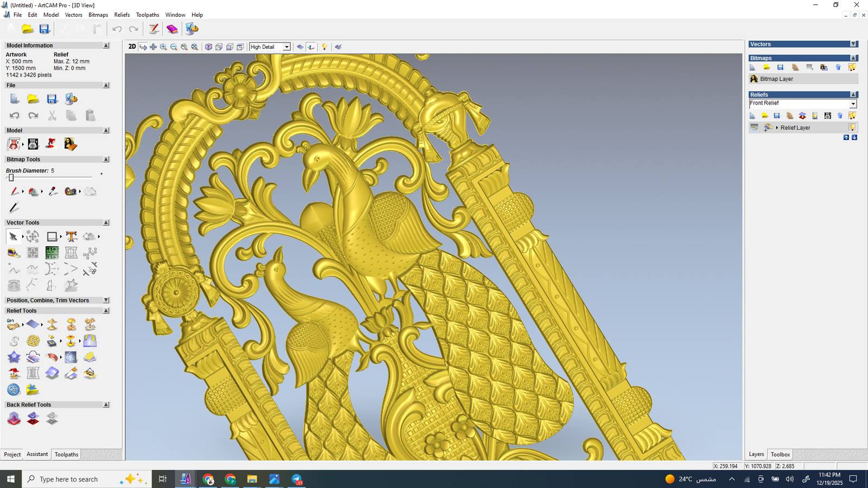Open the High Detail dropdown
The height and width of the screenshot is (488, 868).
286,47
